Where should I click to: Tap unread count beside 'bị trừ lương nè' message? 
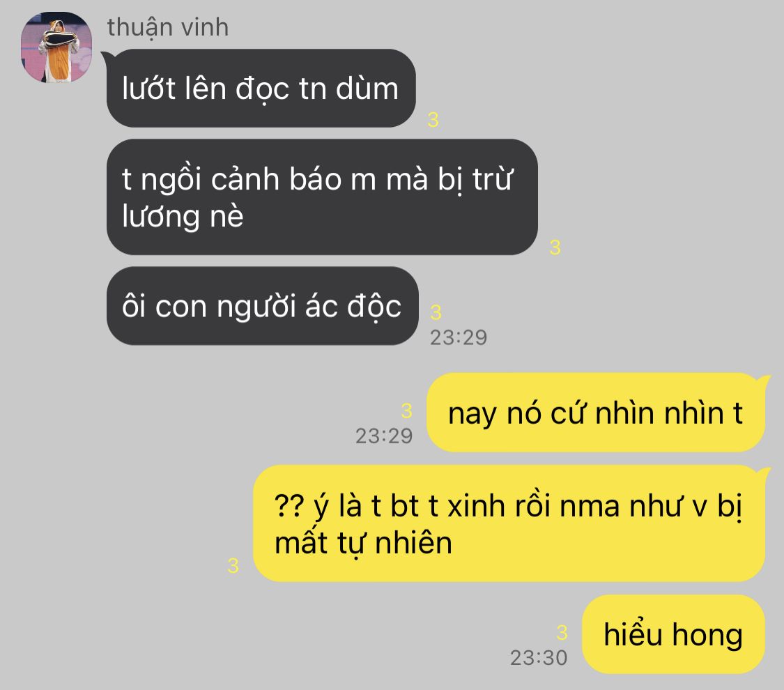pos(555,247)
